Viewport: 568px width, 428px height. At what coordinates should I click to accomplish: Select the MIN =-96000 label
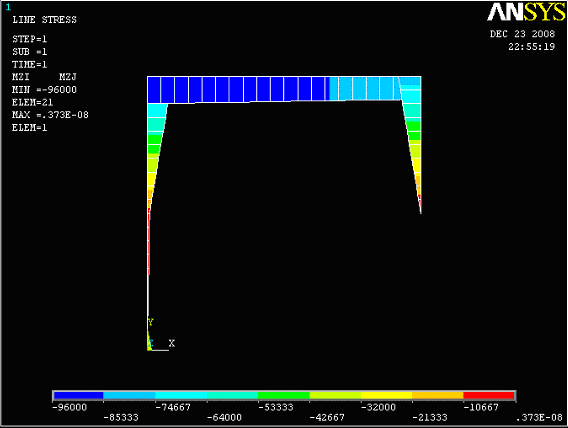click(45, 89)
